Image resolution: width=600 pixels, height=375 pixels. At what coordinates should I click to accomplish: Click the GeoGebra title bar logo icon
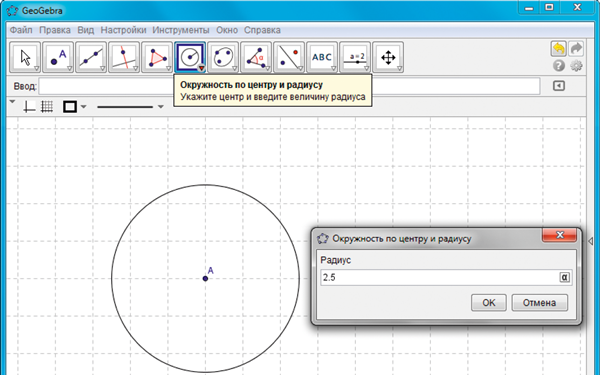click(12, 11)
